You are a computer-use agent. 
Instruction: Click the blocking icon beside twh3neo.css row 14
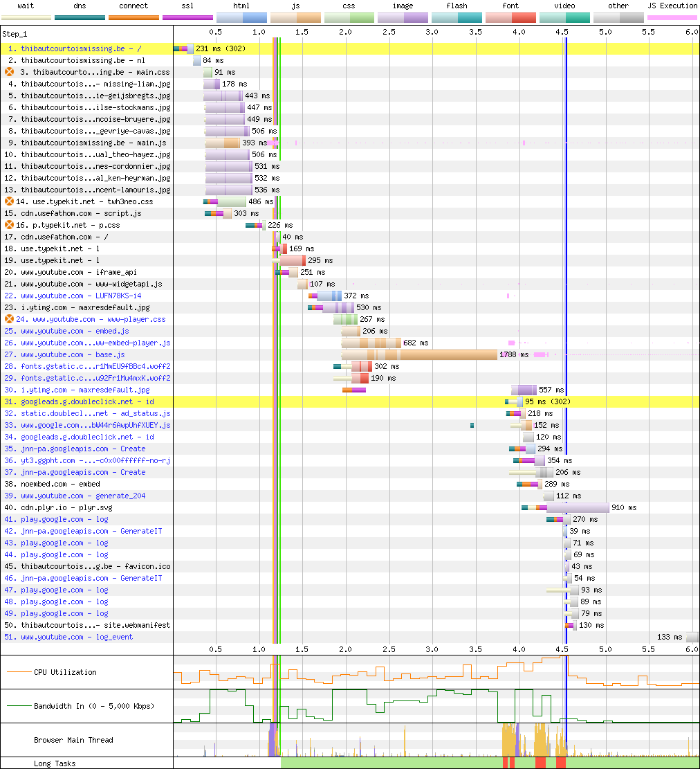9,201
